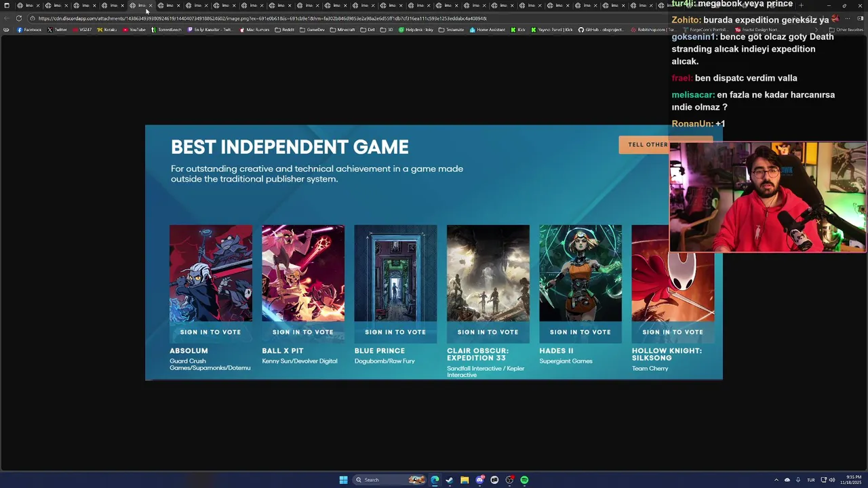Screen dimensions: 868x488
Task: Open the volume tray icon
Action: [833, 480]
